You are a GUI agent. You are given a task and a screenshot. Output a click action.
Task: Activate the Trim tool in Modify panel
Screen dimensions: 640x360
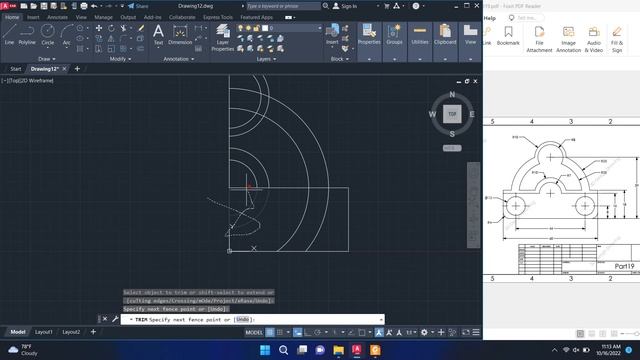coord(123,28)
